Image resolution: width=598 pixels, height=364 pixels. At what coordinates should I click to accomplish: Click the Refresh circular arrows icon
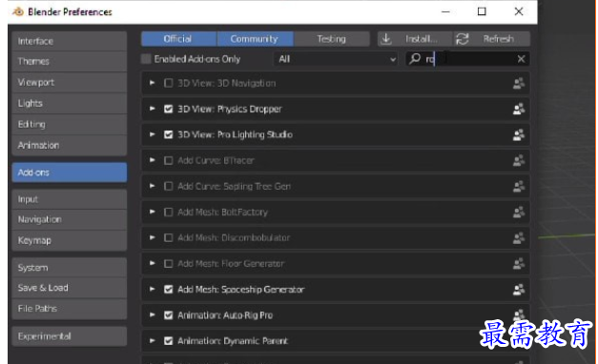click(463, 39)
